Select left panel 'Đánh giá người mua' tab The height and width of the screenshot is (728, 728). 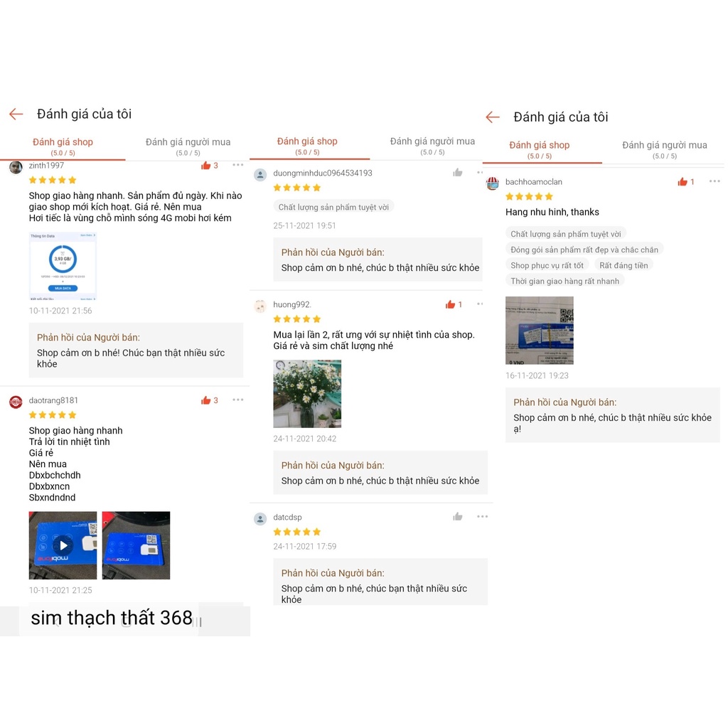pyautogui.click(x=188, y=146)
